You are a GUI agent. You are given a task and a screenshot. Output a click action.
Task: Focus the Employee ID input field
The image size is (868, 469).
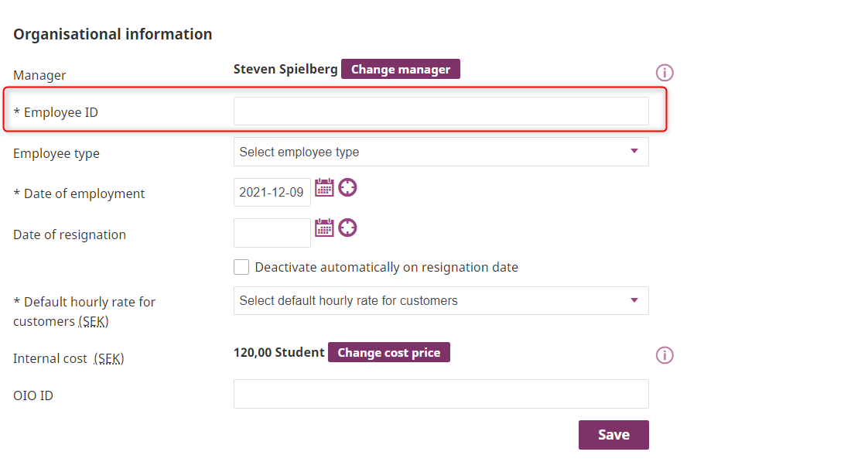(441, 111)
